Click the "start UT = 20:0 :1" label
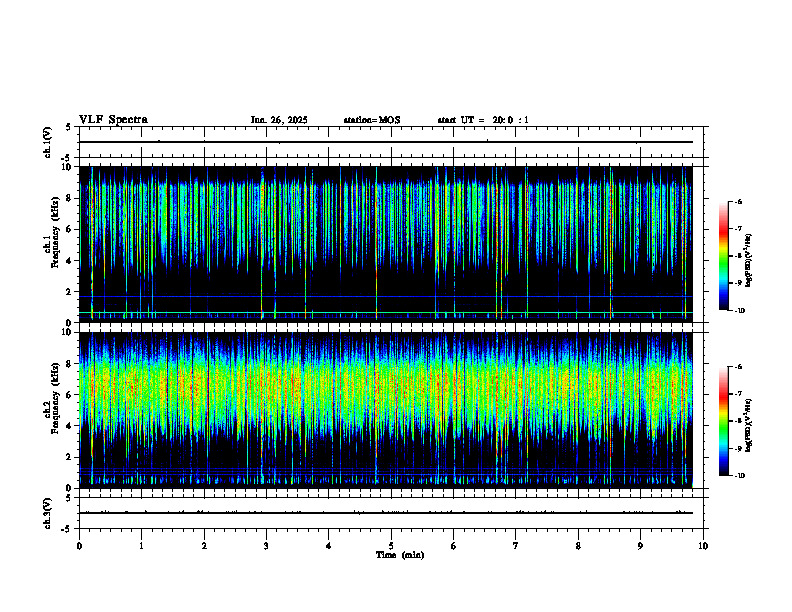The height and width of the screenshot is (612, 792). tap(483, 120)
